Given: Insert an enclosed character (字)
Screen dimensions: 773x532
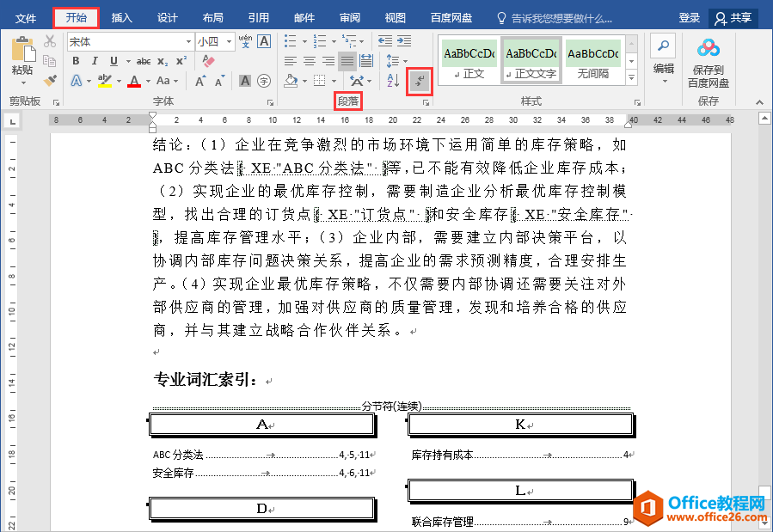Looking at the screenshot, I should tap(264, 81).
